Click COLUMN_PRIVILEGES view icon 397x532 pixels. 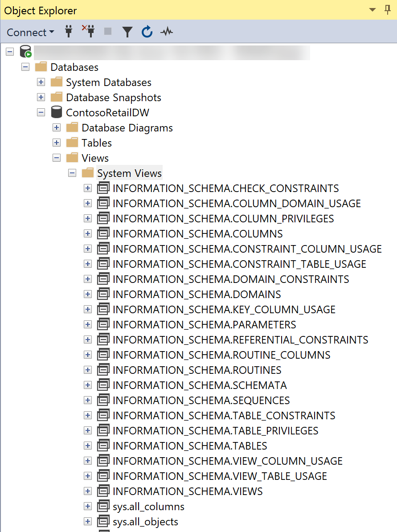pyautogui.click(x=103, y=218)
